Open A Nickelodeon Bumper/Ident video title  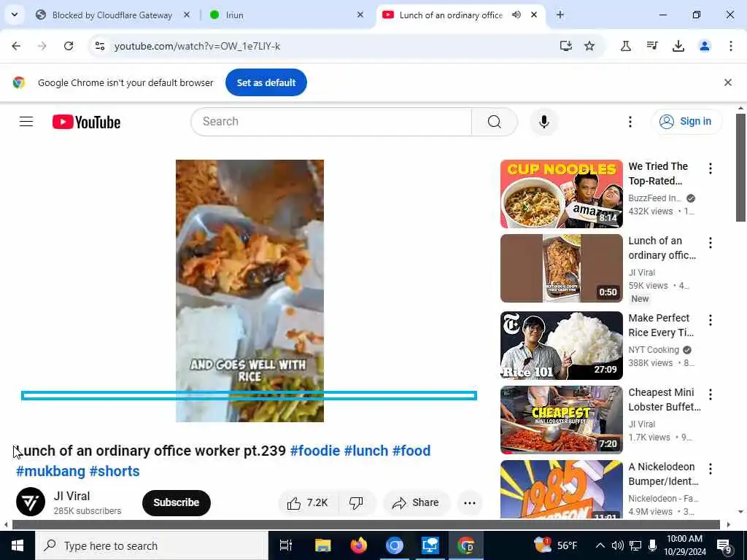[663, 474]
